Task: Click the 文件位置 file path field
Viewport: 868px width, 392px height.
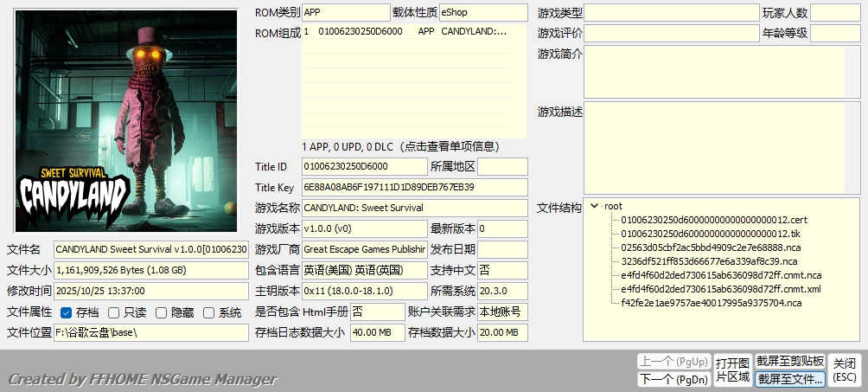Action: tap(151, 332)
